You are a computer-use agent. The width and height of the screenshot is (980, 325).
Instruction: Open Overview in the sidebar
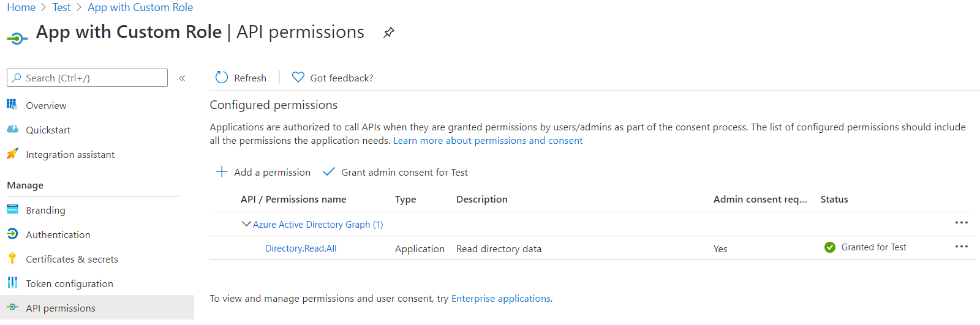pos(46,106)
